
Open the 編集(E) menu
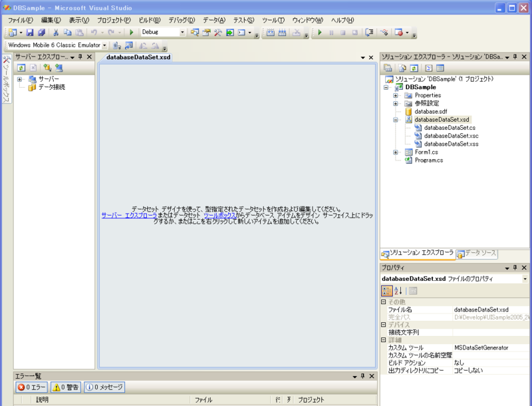click(x=51, y=20)
